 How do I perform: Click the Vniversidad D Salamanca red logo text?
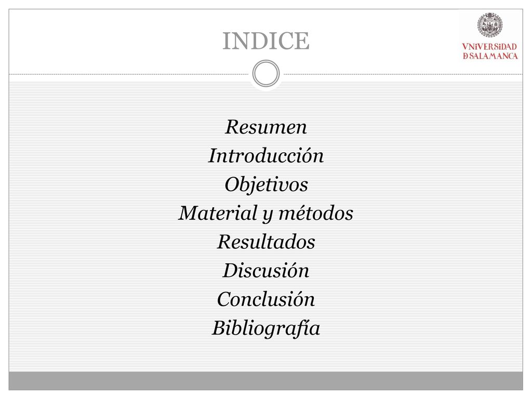coord(490,51)
